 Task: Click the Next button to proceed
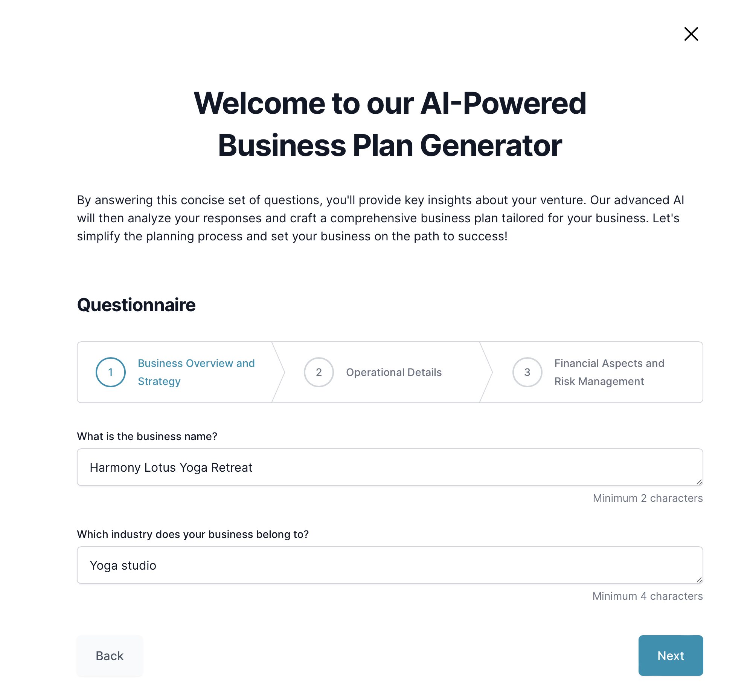671,655
